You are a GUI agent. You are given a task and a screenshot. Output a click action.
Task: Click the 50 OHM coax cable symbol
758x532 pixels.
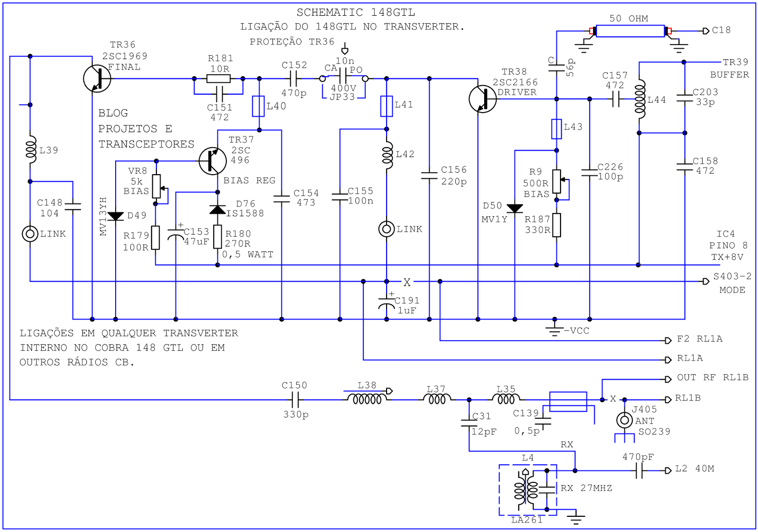631,31
